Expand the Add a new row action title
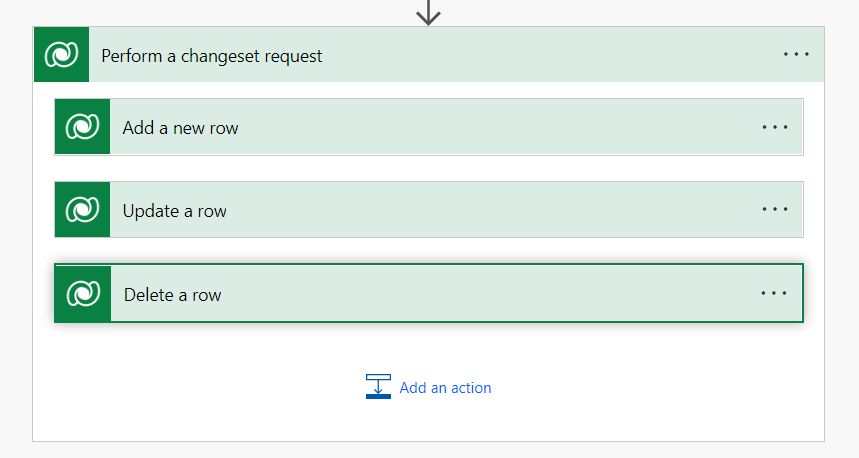The height and width of the screenshot is (458, 859). tap(181, 128)
